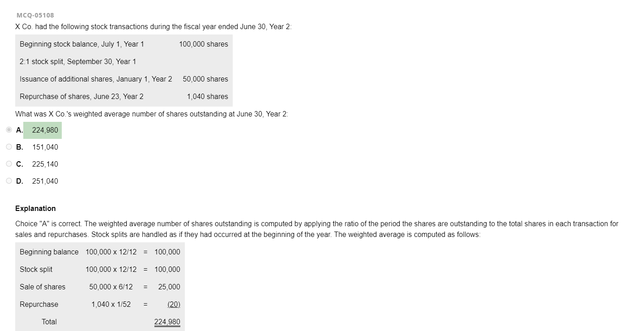The image size is (644, 331).
Task: Select radio button for answer choice C
Action: (x=9, y=163)
